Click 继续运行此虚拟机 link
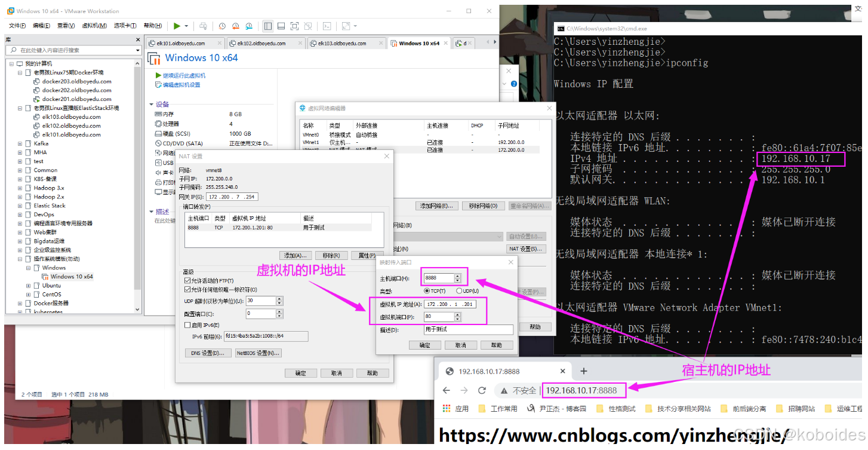Image resolution: width=868 pixels, height=450 pixels. click(184, 76)
